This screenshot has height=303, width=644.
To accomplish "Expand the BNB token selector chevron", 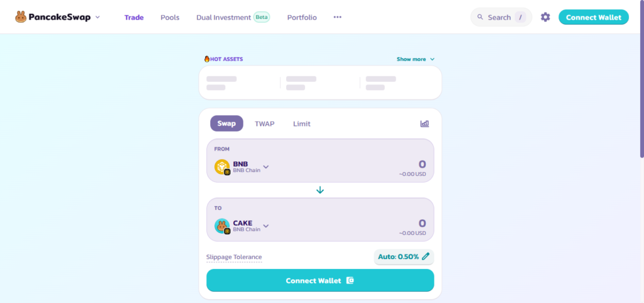I will tap(266, 167).
